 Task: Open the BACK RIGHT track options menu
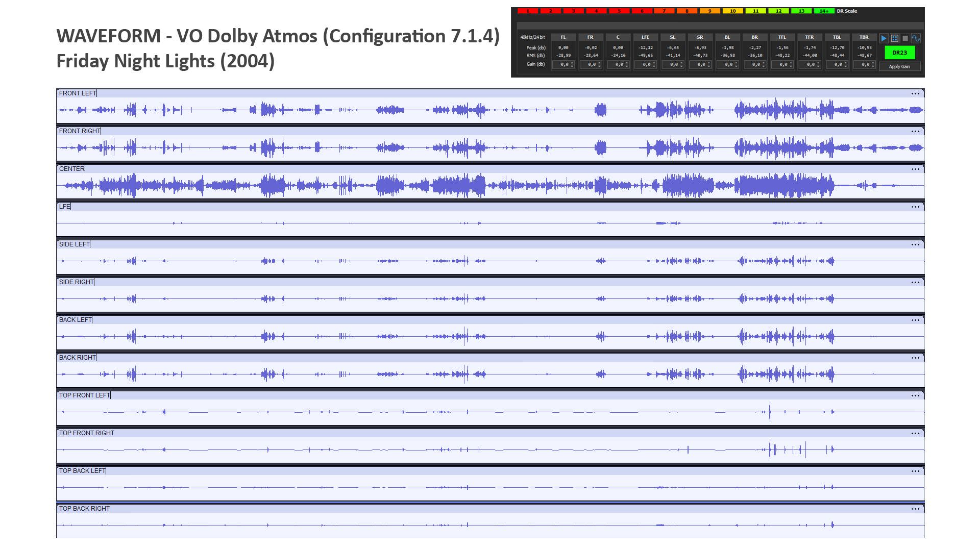tap(915, 358)
